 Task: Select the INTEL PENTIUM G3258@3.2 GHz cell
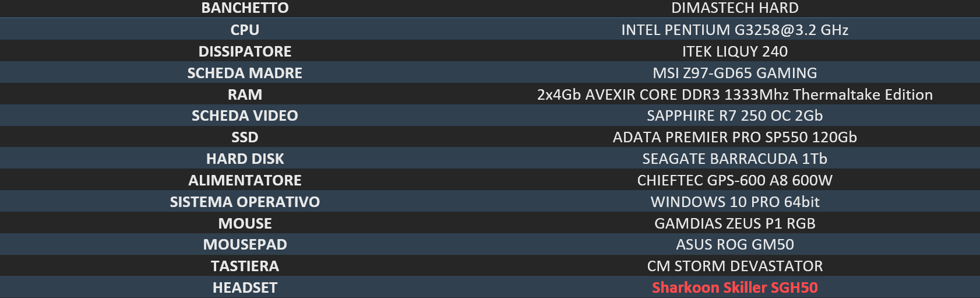(x=735, y=30)
